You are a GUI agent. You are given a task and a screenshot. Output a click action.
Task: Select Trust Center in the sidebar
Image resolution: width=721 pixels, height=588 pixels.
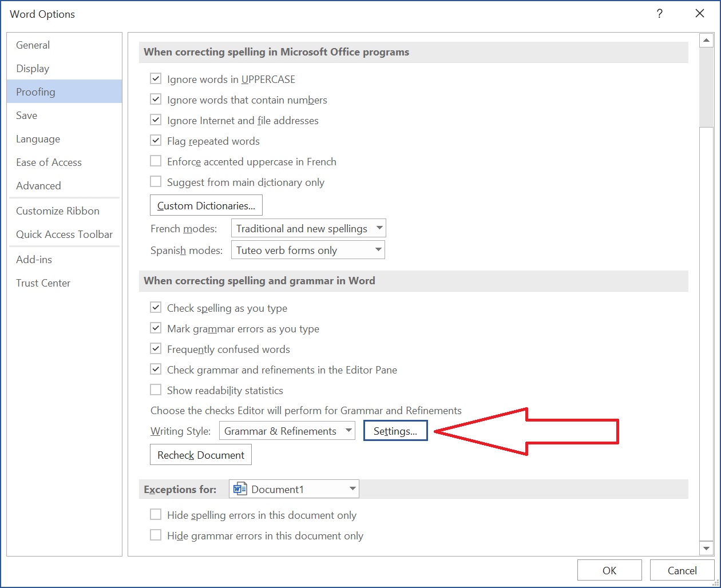(43, 283)
